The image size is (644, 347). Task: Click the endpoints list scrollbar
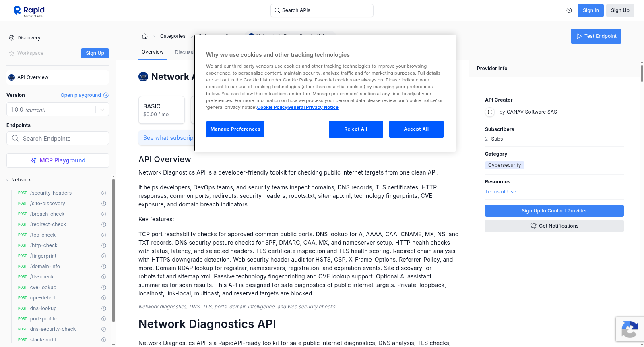(x=114, y=250)
